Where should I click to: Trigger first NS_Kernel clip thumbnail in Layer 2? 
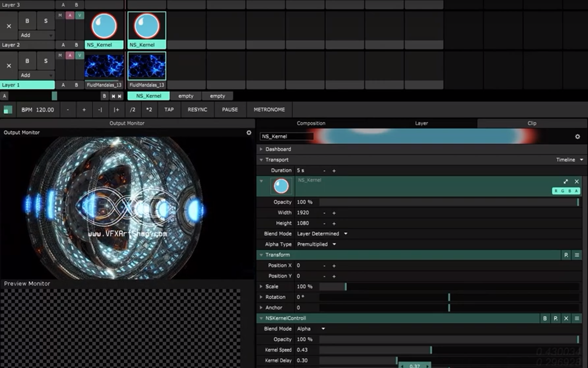[104, 26]
